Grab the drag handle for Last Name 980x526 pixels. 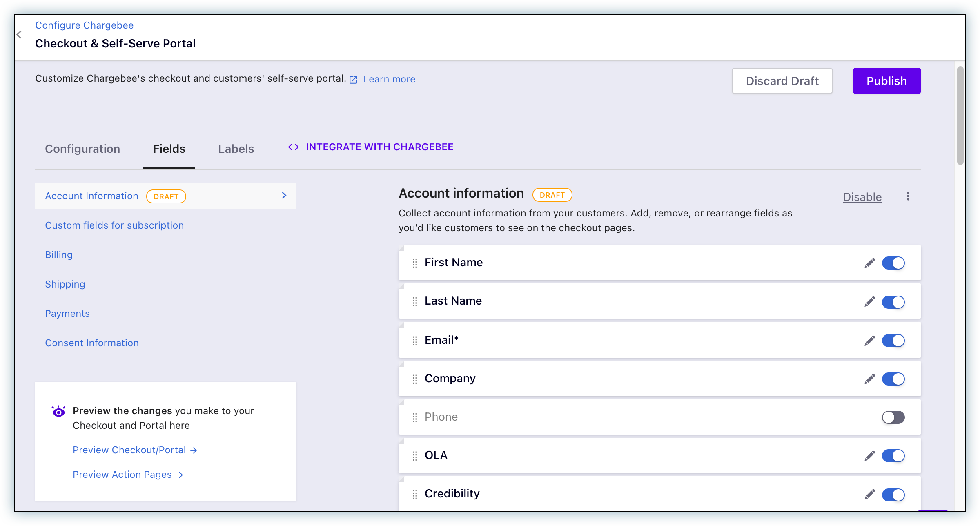pyautogui.click(x=415, y=301)
